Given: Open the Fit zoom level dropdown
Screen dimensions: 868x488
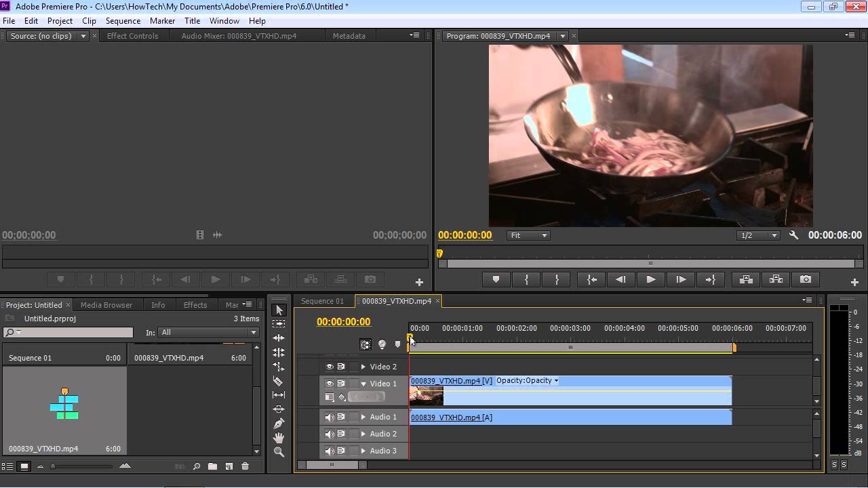Looking at the screenshot, I should click(528, 235).
